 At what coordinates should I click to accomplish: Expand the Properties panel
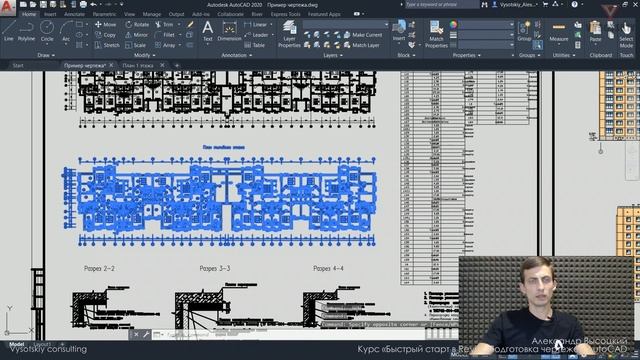coord(467,55)
